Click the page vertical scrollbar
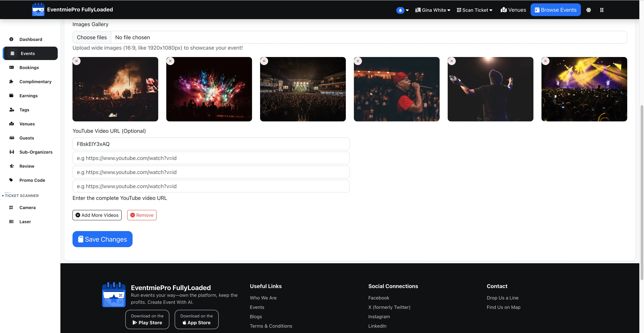The image size is (644, 333). coord(641,192)
